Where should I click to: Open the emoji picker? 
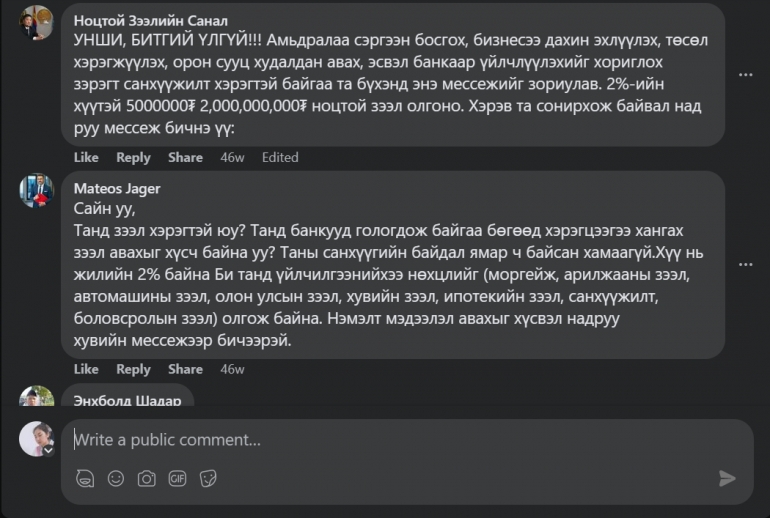tap(116, 479)
